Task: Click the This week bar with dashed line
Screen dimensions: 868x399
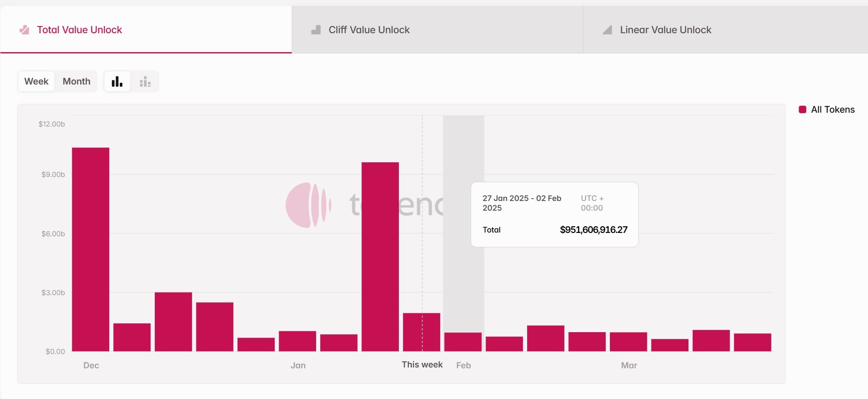Action: click(422, 332)
